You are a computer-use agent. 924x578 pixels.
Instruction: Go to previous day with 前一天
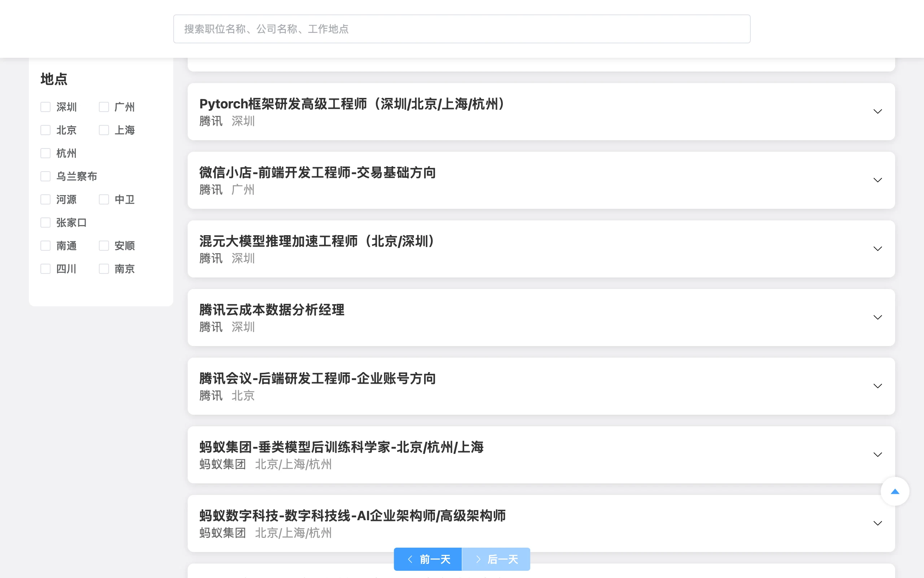point(428,559)
